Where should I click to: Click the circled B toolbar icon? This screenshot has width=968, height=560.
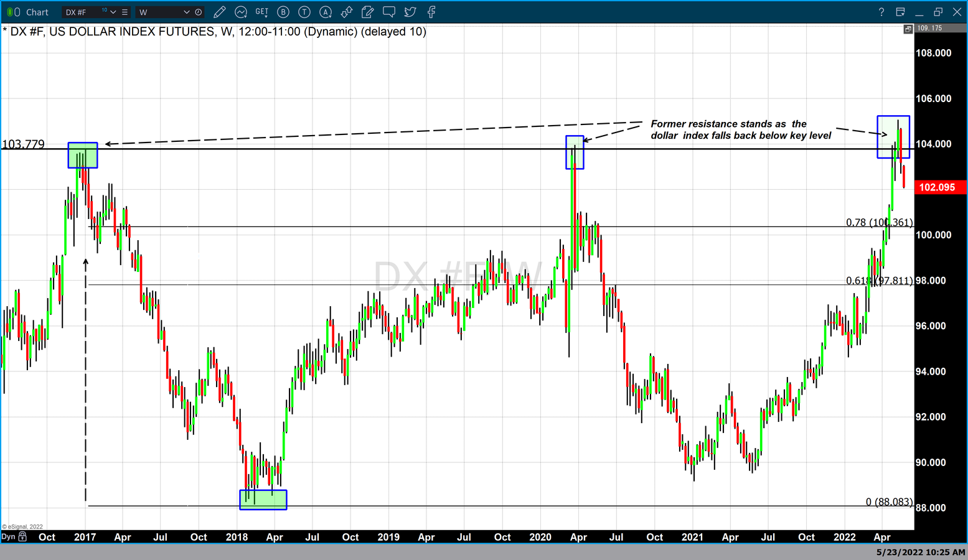[x=283, y=12]
